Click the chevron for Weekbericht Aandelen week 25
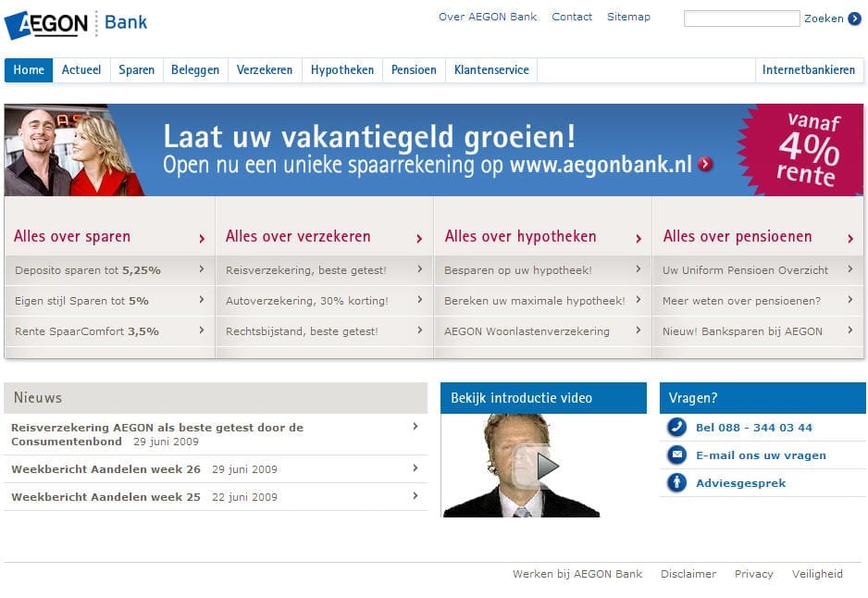The height and width of the screenshot is (598, 868). pyautogui.click(x=415, y=495)
